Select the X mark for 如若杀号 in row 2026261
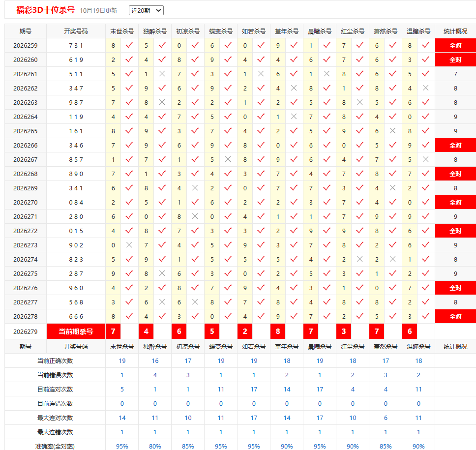Viewport: 476px width, 450px height. [x=261, y=74]
